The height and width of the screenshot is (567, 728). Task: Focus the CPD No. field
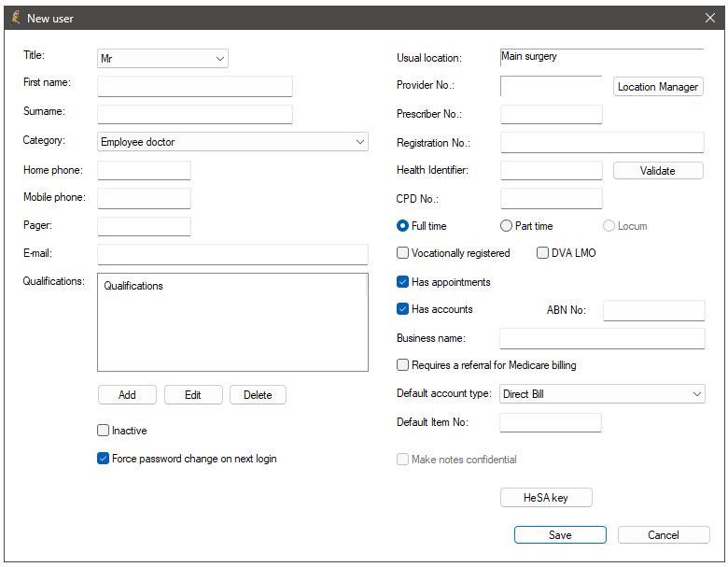pyautogui.click(x=551, y=198)
